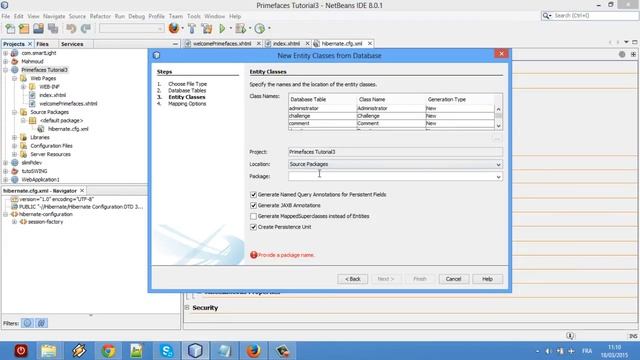Click the Profile Project toolbar icon
Image resolution: width=640 pixels, height=360 pixels.
click(x=260, y=29)
